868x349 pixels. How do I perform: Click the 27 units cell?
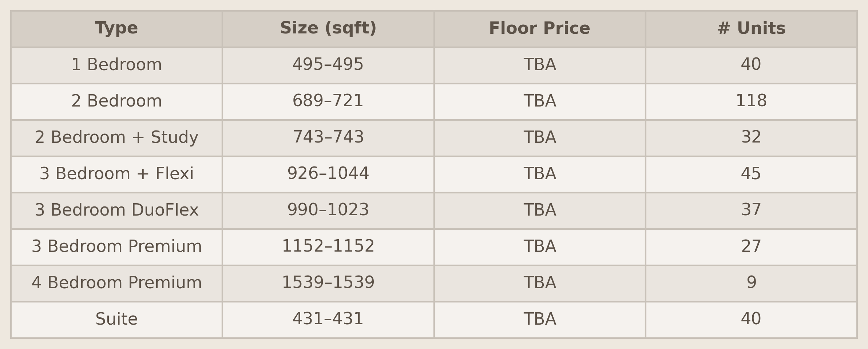click(x=751, y=247)
